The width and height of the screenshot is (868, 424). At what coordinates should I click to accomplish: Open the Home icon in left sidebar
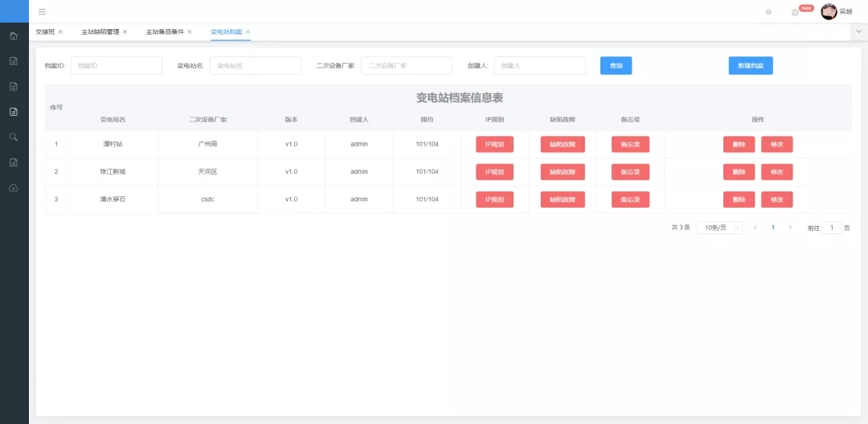pos(14,36)
